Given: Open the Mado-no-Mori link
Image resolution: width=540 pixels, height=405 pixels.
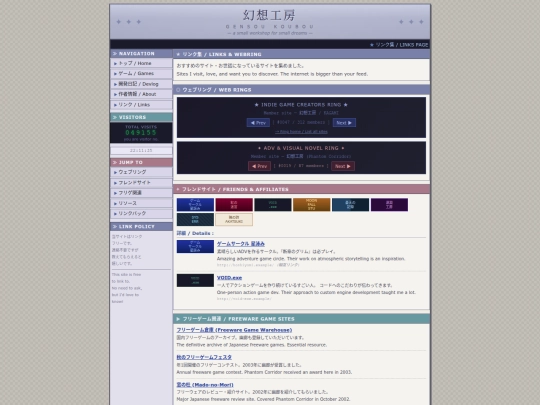Looking at the screenshot, I should (x=205, y=385).
